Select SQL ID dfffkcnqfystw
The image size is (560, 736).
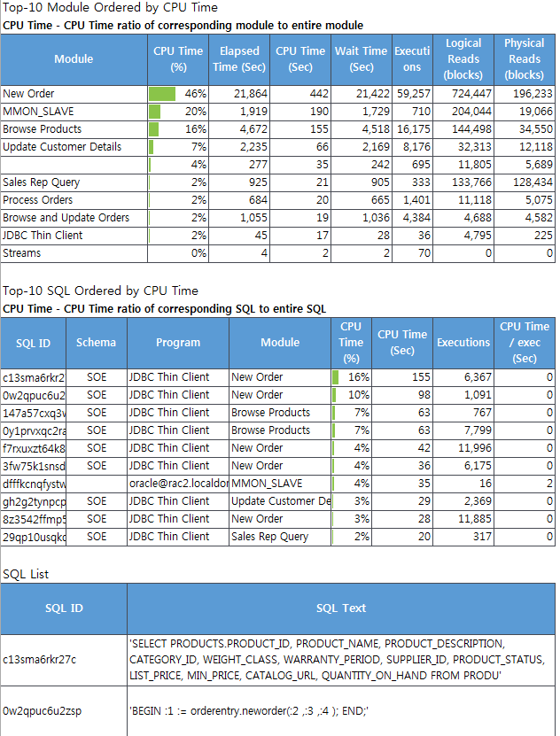tap(34, 484)
